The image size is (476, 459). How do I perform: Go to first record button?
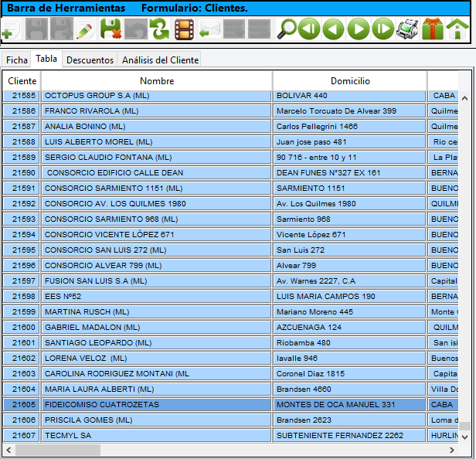click(x=310, y=30)
